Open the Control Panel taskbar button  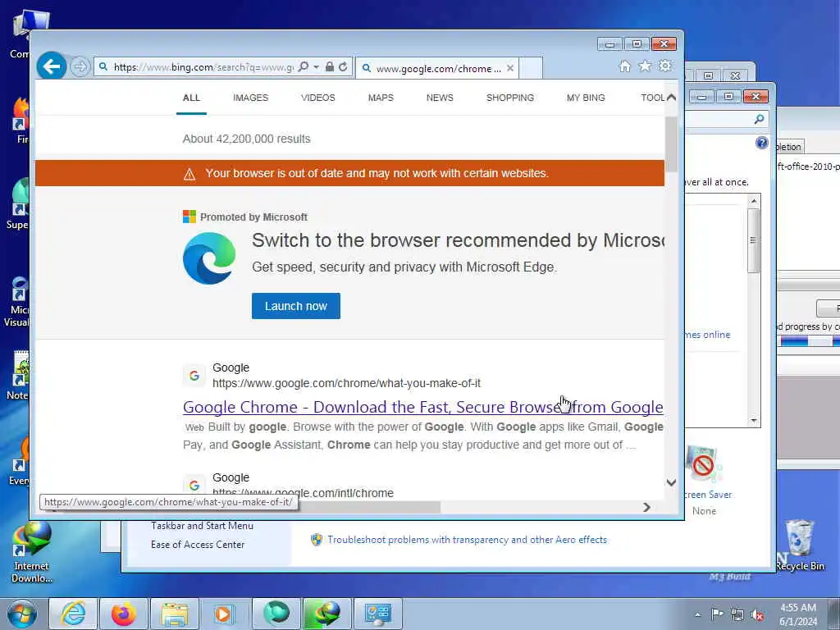pyautogui.click(x=377, y=614)
